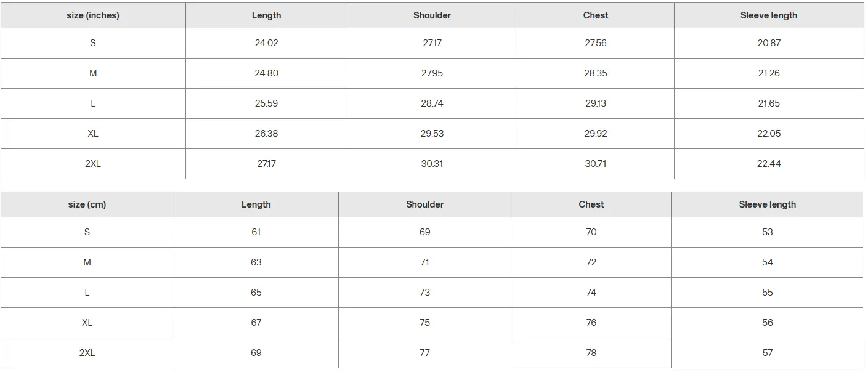Click Sleeve length header in the cm table
This screenshot has width=868, height=372.
(767, 204)
